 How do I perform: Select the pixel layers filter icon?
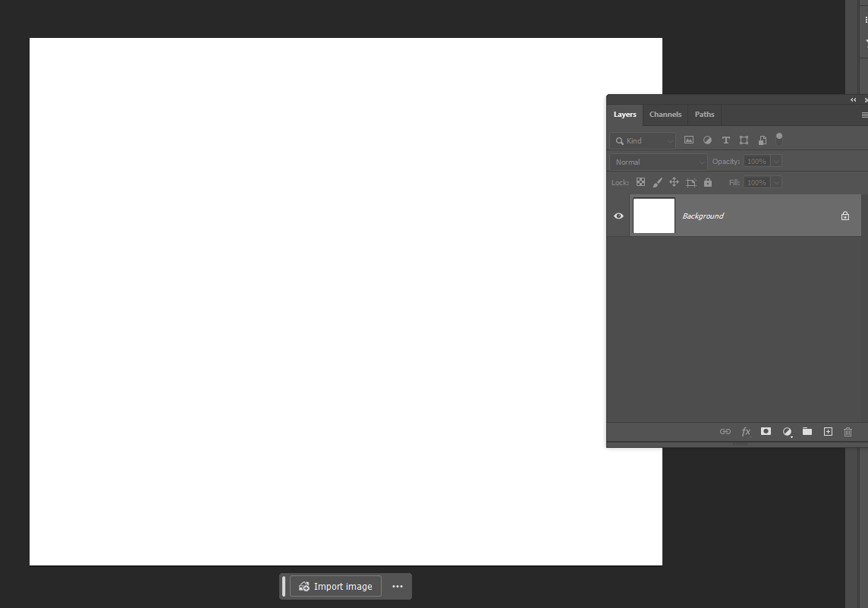[689, 140]
